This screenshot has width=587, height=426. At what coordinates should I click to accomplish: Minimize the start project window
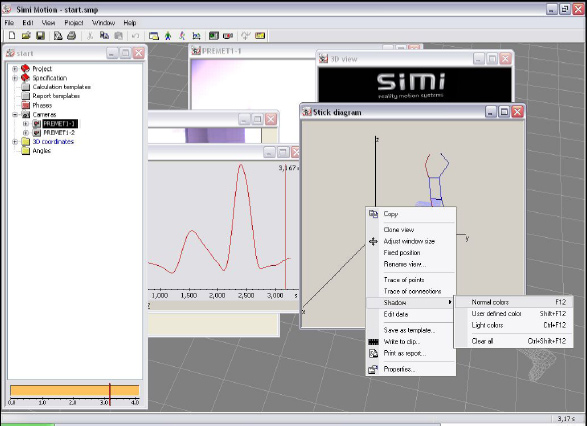coord(112,53)
